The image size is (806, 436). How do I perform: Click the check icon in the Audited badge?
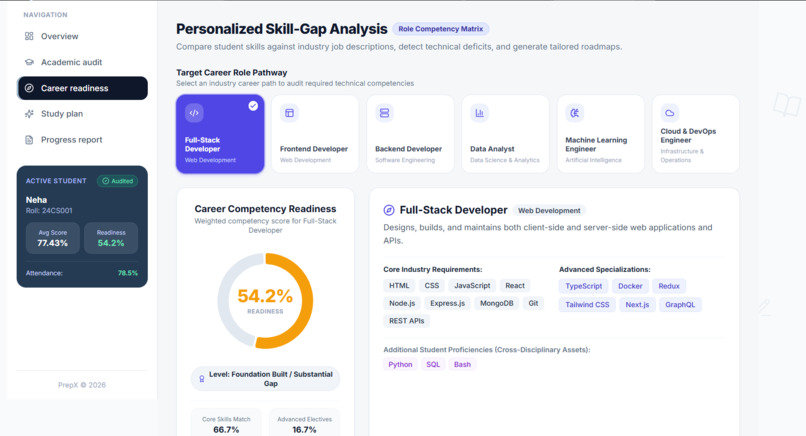[105, 181]
